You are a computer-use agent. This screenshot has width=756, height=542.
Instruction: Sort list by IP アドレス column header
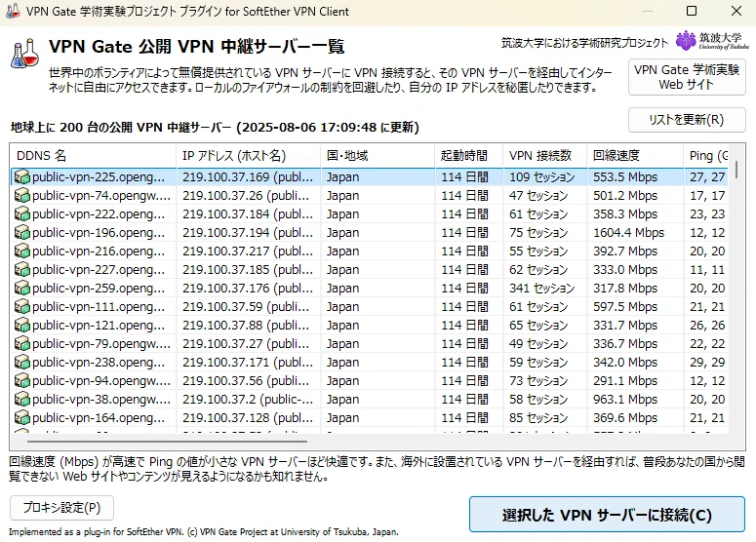(x=249, y=156)
